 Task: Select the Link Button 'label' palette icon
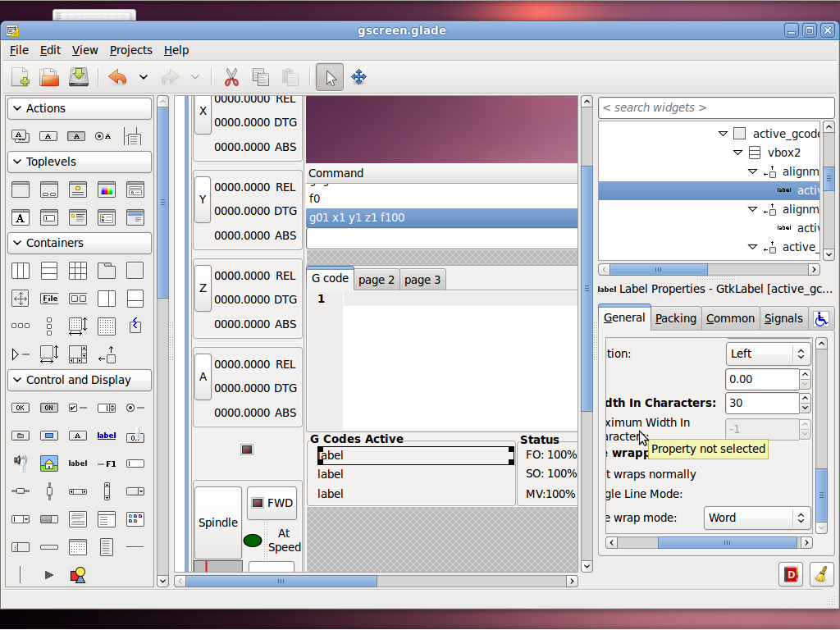107,436
